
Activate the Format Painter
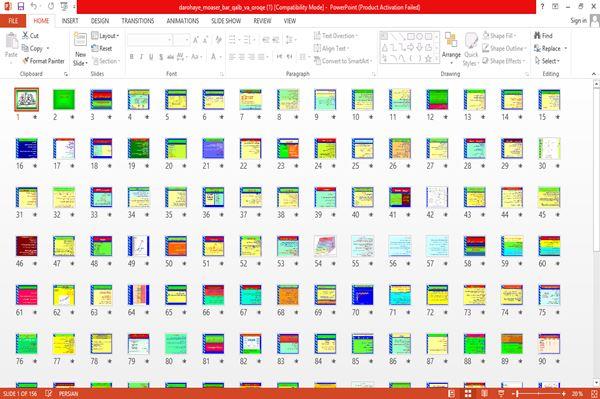click(x=43, y=61)
